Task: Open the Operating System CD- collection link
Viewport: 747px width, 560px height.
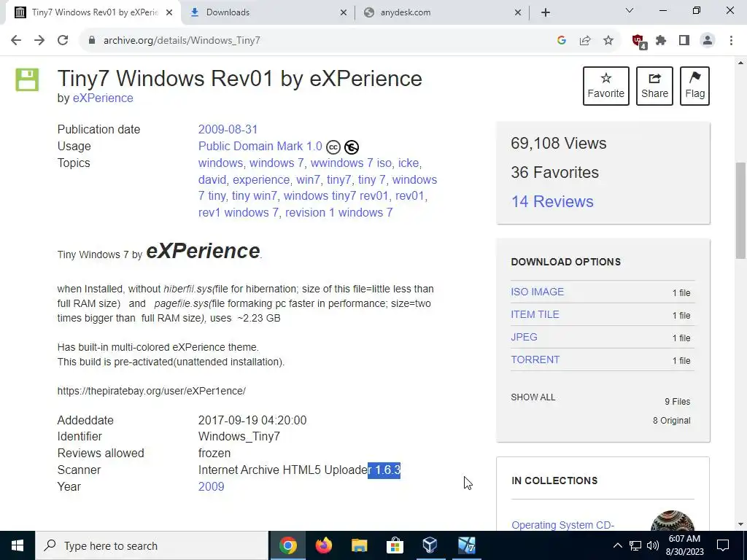Action: click(x=562, y=525)
